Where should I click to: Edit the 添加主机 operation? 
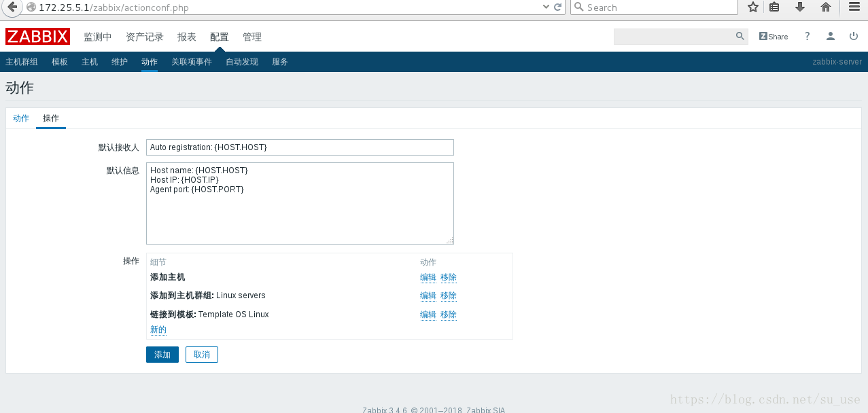pyautogui.click(x=428, y=277)
